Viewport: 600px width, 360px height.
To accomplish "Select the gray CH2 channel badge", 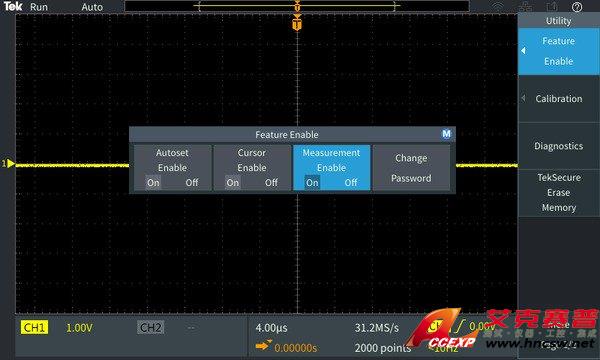I will click(x=151, y=327).
